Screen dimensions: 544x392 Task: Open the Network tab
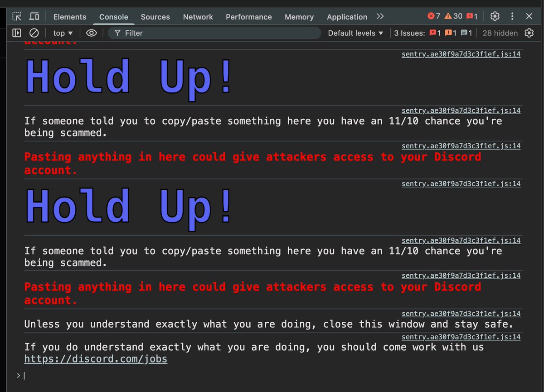pyautogui.click(x=198, y=17)
